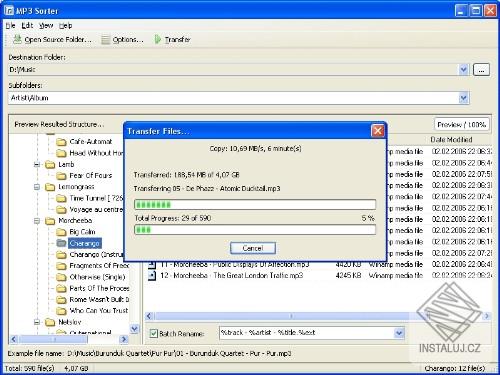500x375 pixels.
Task: Click folder icon beside Lemongrass
Action: (50, 187)
